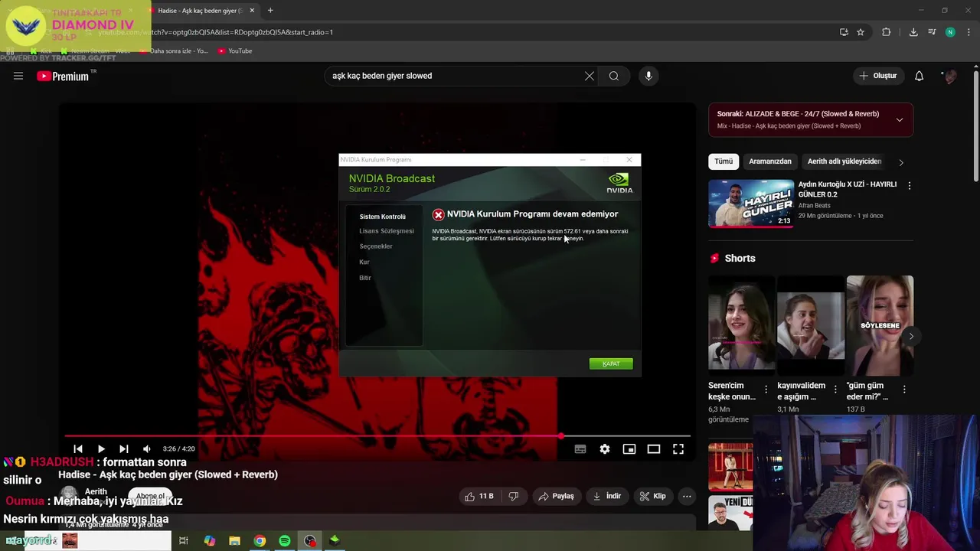Open YouTube notifications bell
The height and width of the screenshot is (551, 980).
(x=920, y=76)
